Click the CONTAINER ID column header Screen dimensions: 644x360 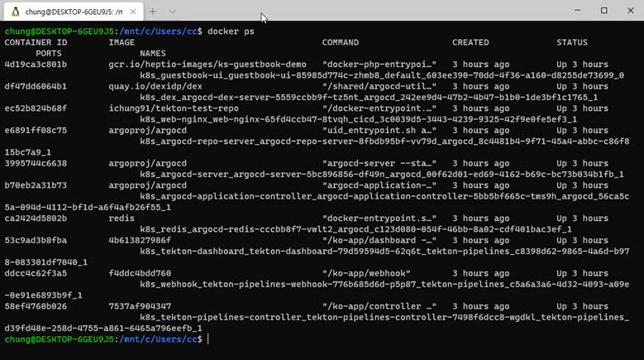coord(36,42)
